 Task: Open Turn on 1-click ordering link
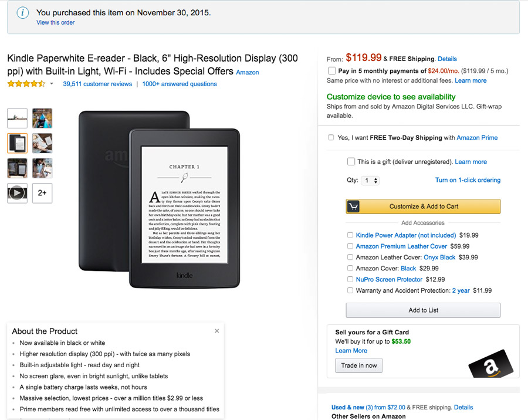pyautogui.click(x=468, y=180)
